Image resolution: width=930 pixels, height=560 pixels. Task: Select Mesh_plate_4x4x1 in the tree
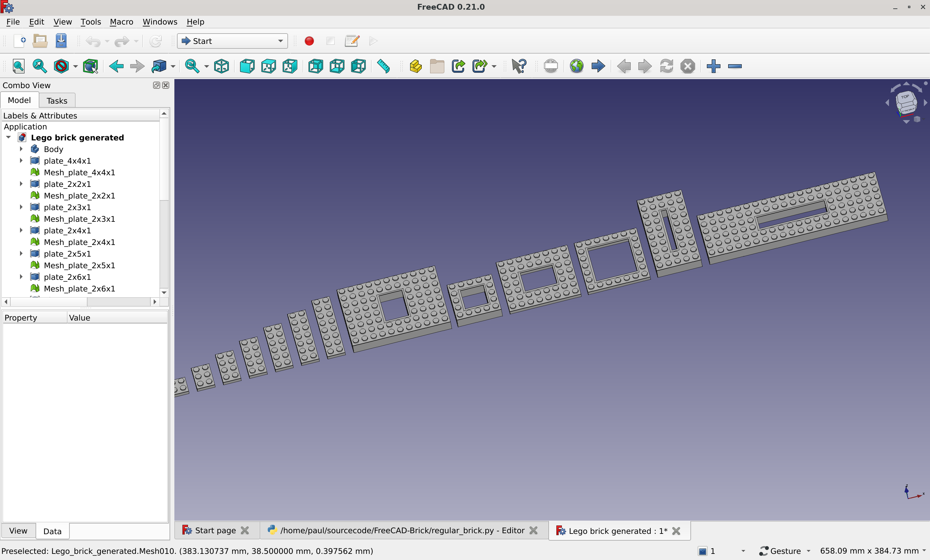click(79, 172)
